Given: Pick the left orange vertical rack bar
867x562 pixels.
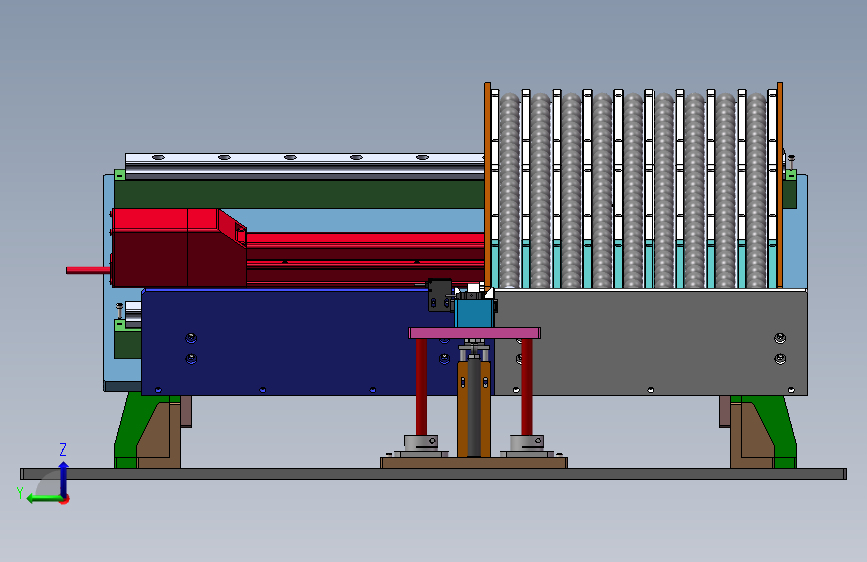Looking at the screenshot, I should [488, 185].
